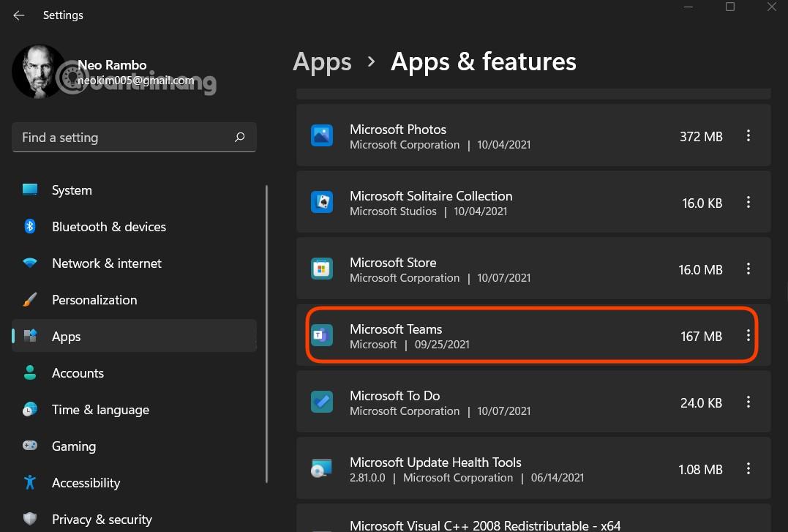Click the 24.0 KB size value
Viewport: 788px width, 532px height.
pyautogui.click(x=702, y=402)
